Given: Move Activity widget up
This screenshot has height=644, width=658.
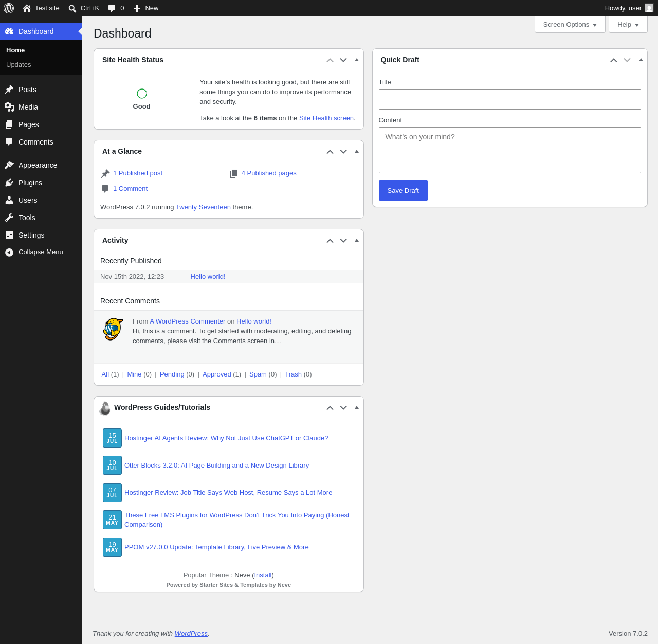Looking at the screenshot, I should coord(330,241).
